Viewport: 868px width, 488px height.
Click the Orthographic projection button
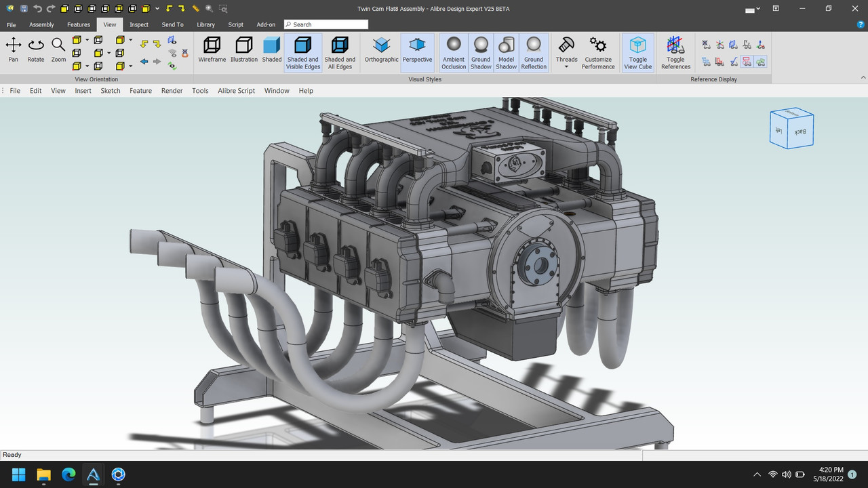(380, 51)
